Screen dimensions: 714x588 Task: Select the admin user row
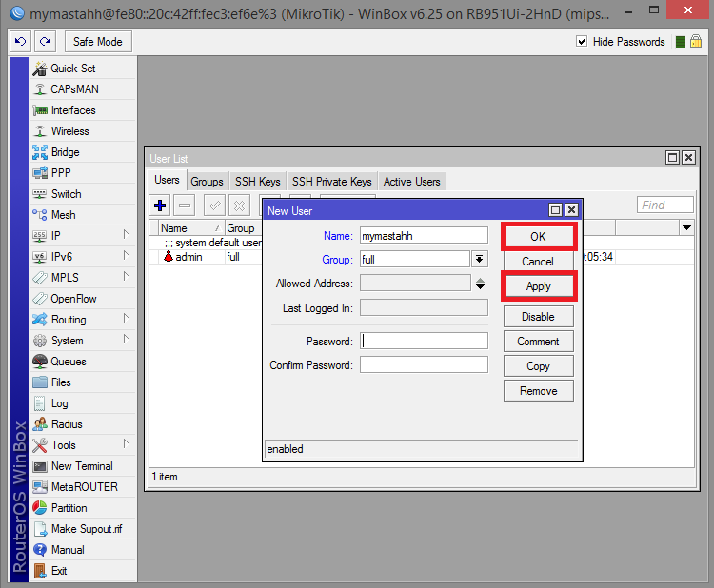pos(206,257)
